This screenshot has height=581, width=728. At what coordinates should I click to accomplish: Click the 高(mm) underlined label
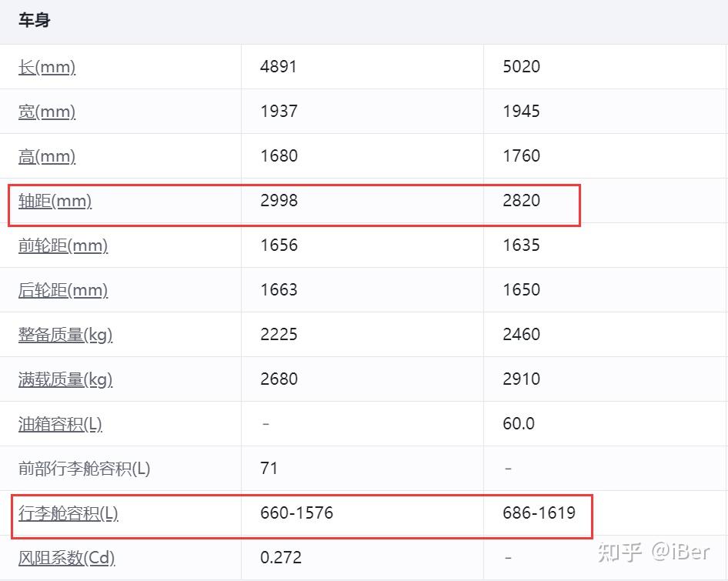47,156
